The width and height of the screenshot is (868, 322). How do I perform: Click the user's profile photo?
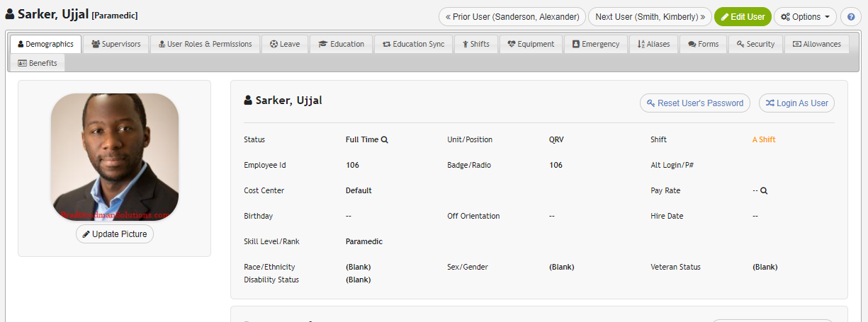[115, 157]
